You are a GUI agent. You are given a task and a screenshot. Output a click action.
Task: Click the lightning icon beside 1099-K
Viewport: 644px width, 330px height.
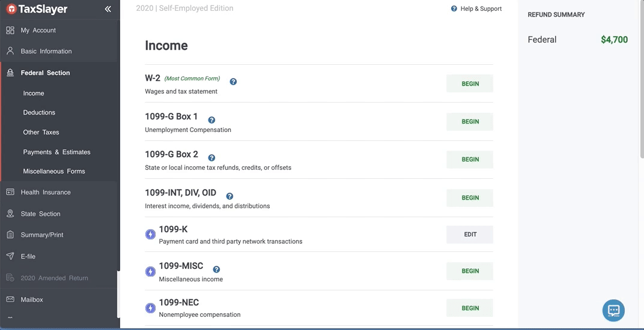pyautogui.click(x=151, y=235)
